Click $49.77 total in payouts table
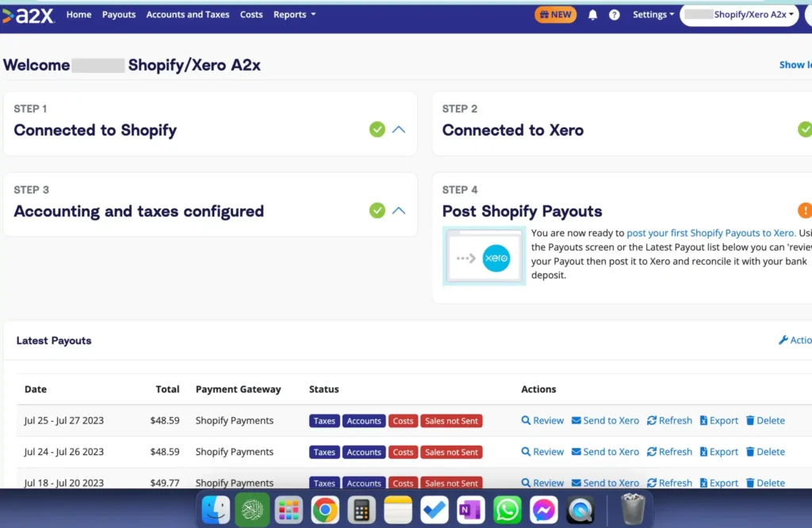 [x=165, y=483]
